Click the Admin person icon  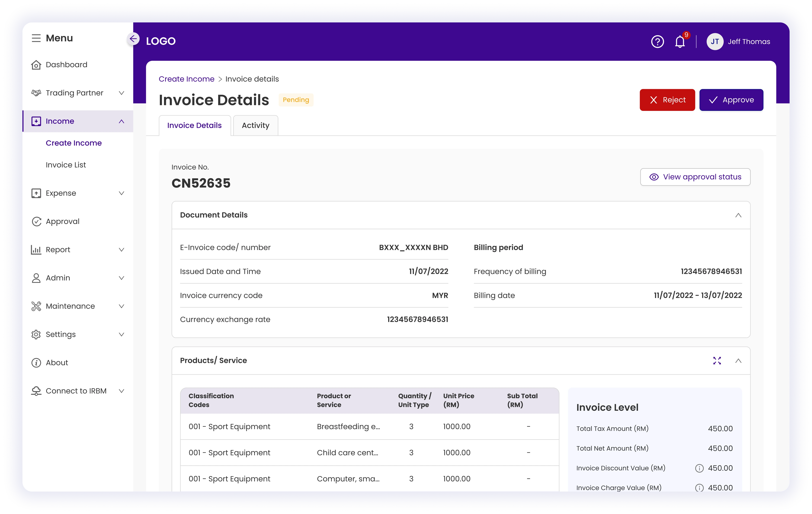pos(36,278)
